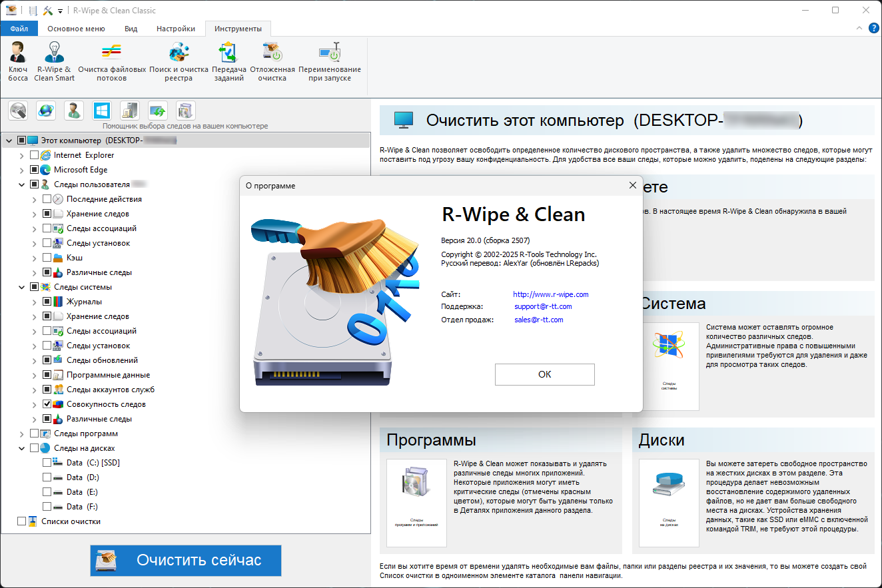Click the Очистить сейчас button
This screenshot has width=882, height=588.
click(186, 561)
